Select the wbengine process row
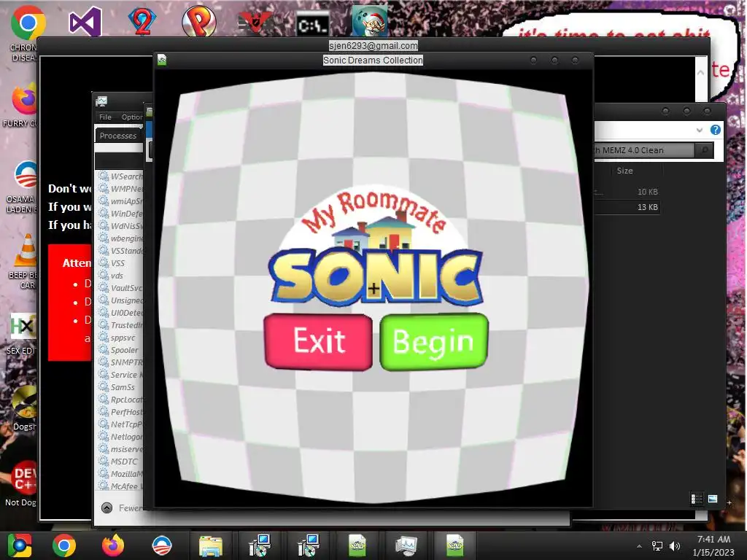This screenshot has height=560, width=747. point(120,238)
